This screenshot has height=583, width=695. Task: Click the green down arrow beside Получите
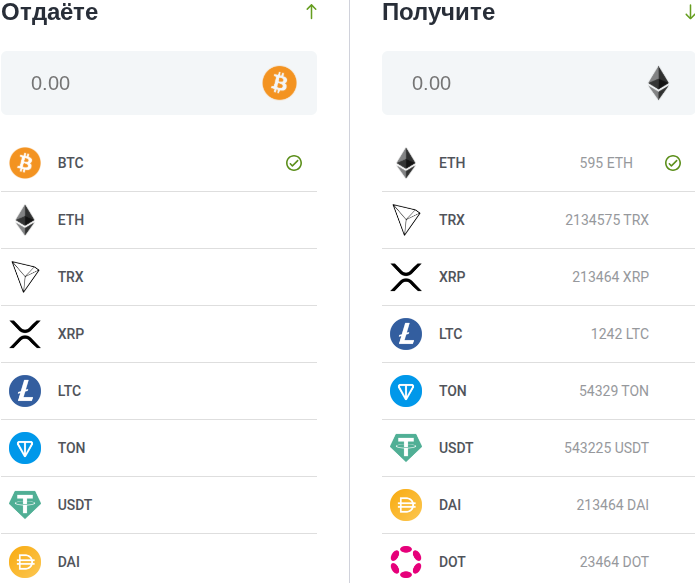click(689, 12)
